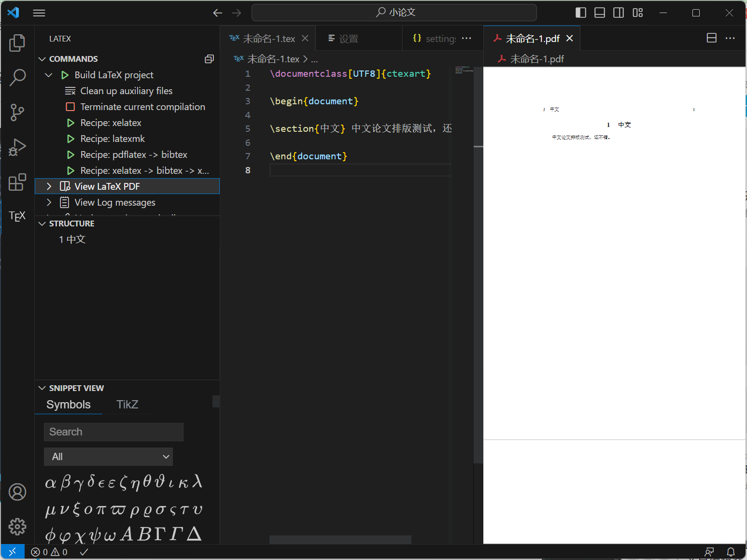Split the PDF editor group

tap(712, 38)
